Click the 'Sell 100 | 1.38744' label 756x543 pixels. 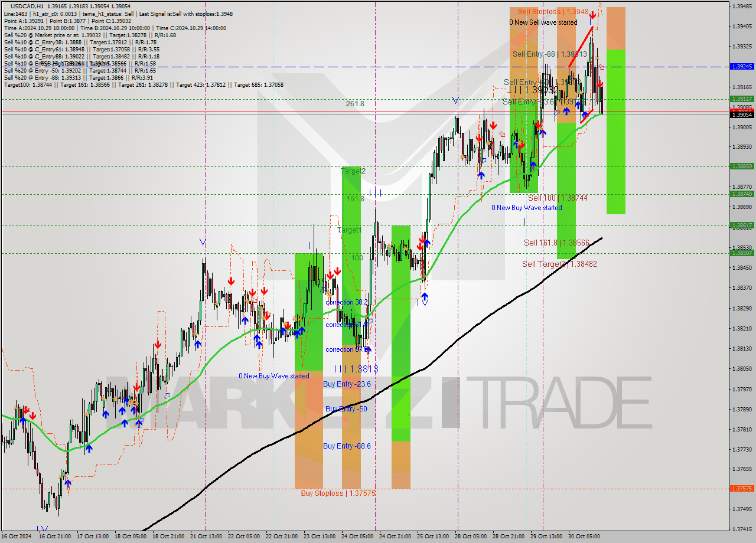pyautogui.click(x=558, y=198)
